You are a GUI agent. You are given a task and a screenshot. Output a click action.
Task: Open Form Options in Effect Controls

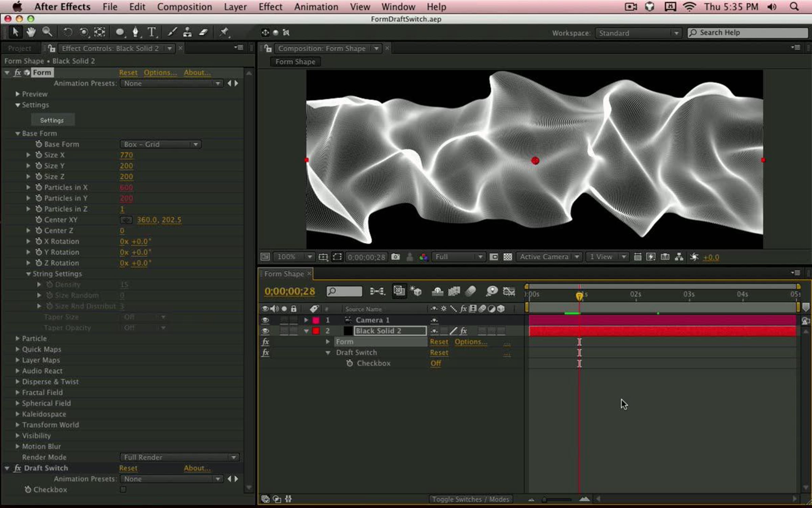pyautogui.click(x=160, y=72)
